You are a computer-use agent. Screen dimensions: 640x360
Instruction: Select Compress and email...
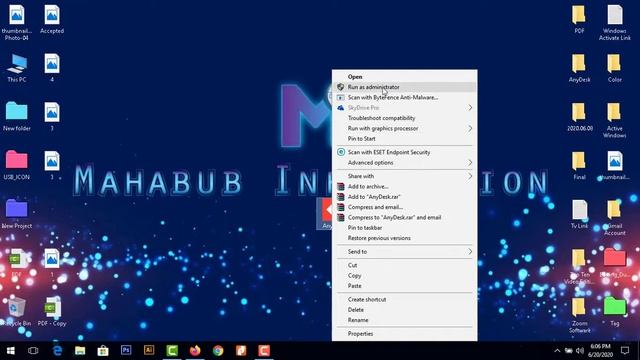coord(404,207)
